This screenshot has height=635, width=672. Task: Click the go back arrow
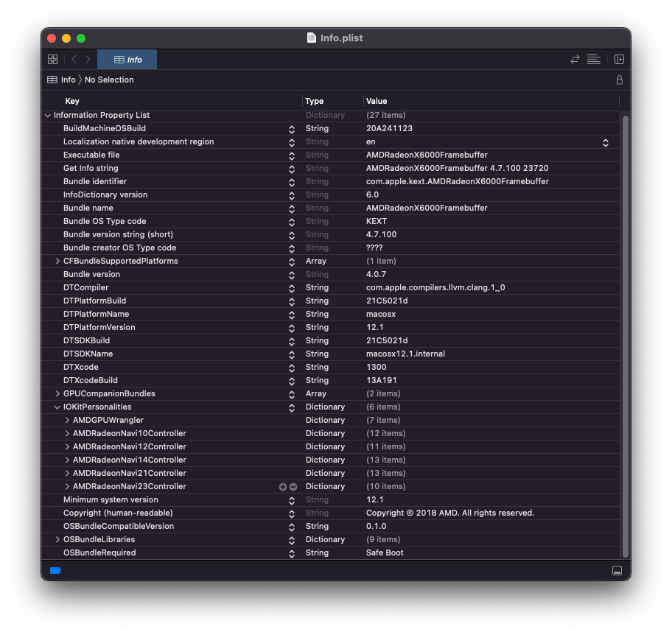(x=74, y=60)
